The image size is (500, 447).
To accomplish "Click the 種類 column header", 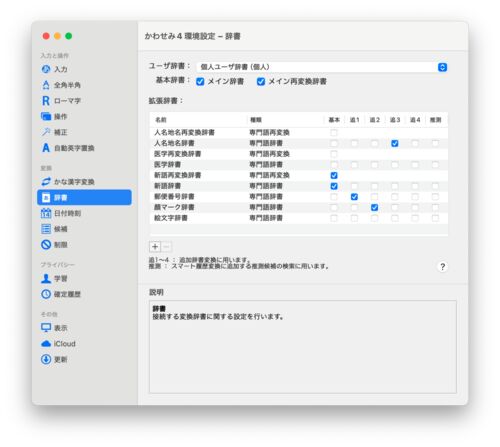I will [x=285, y=120].
